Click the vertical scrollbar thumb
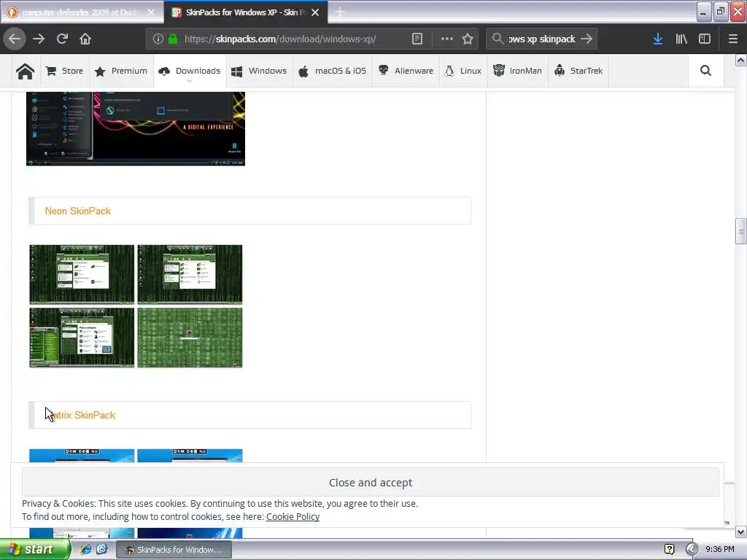Image resolution: width=747 pixels, height=560 pixels. coord(740,231)
